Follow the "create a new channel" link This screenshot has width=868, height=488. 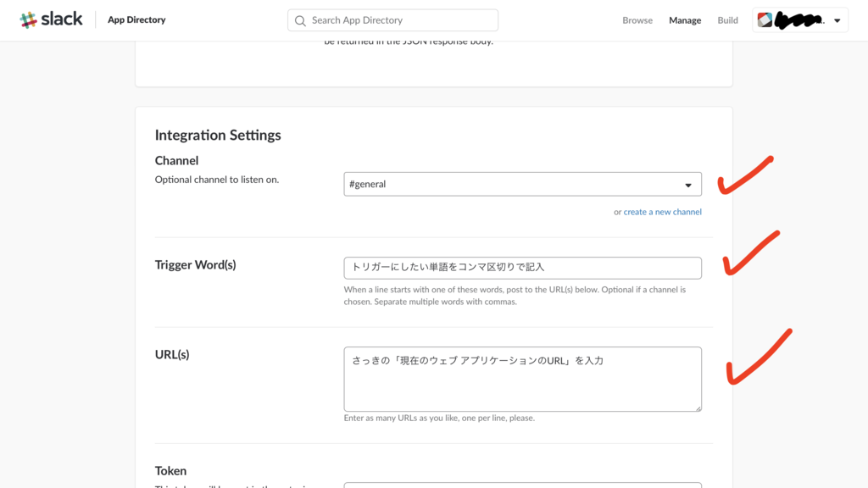(x=662, y=212)
